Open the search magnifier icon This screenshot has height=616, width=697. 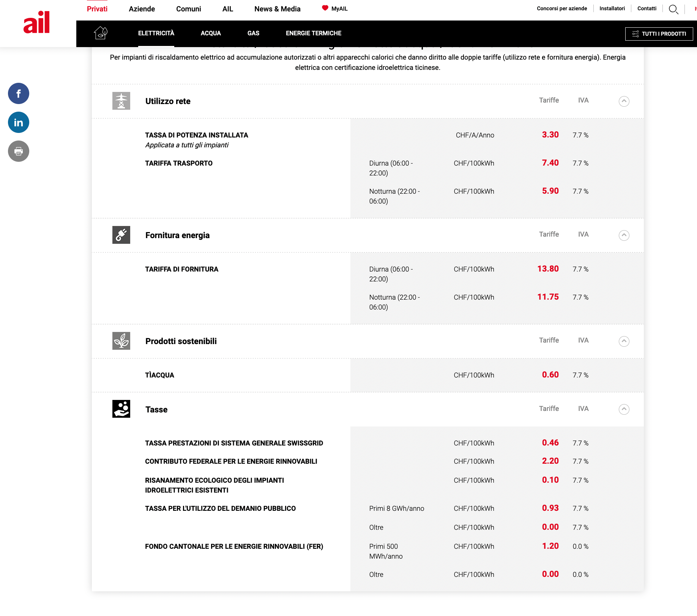(x=673, y=9)
